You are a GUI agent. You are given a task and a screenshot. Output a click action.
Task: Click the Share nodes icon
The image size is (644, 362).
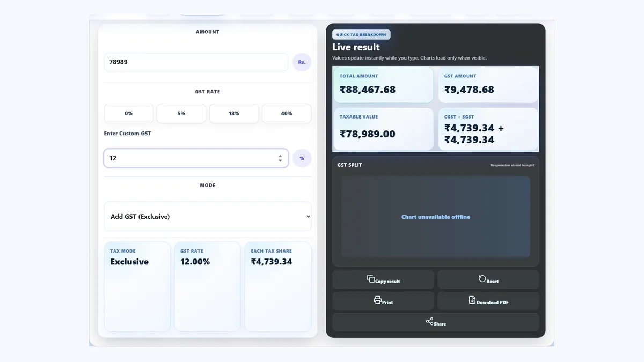point(430,321)
